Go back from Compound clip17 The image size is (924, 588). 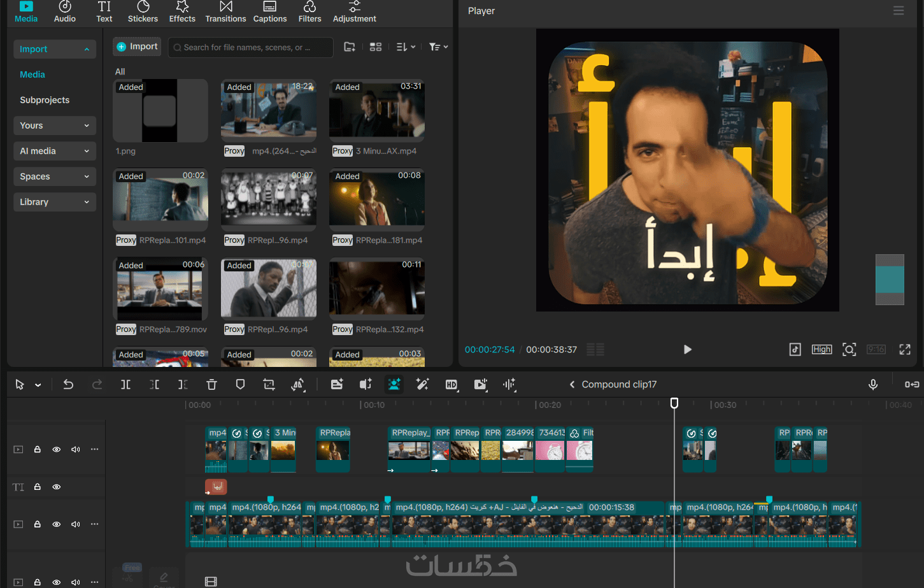(x=572, y=384)
